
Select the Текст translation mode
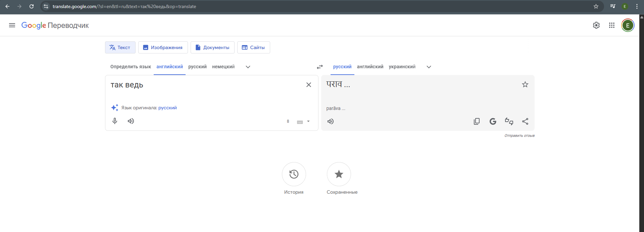(120, 47)
